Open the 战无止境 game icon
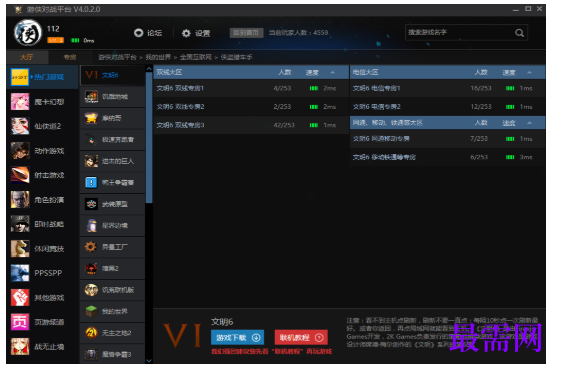Image resolution: width=561 pixels, height=369 pixels. tap(20, 347)
